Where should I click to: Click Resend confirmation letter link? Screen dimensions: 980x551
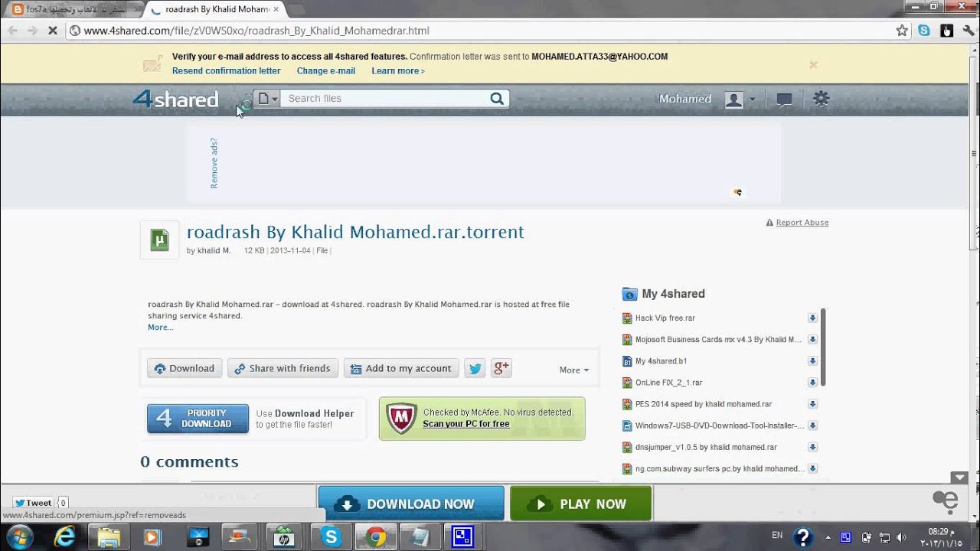tap(226, 70)
